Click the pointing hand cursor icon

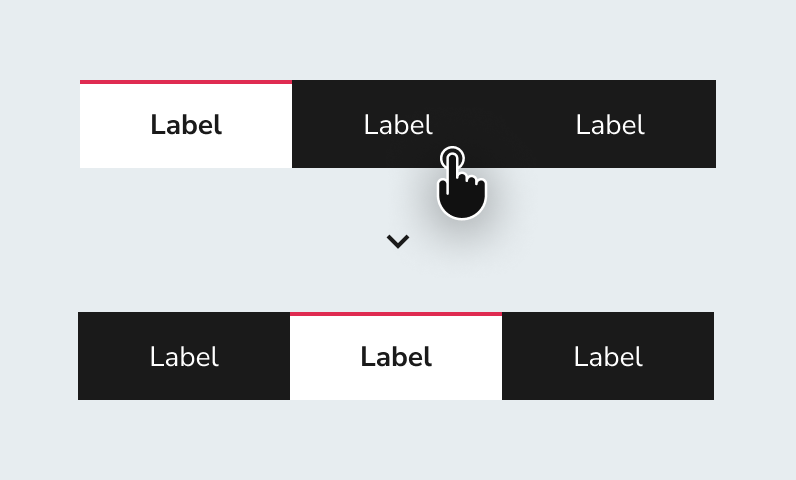pos(461,183)
